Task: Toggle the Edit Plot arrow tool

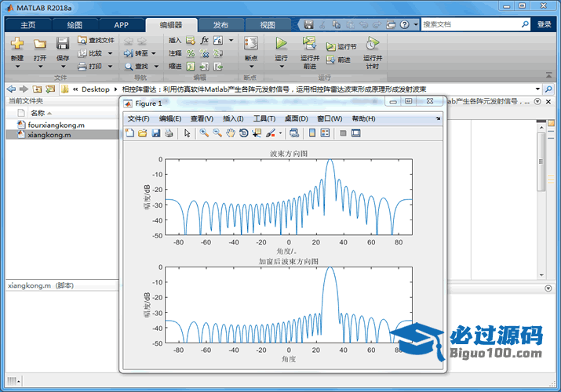Action: tap(188, 133)
